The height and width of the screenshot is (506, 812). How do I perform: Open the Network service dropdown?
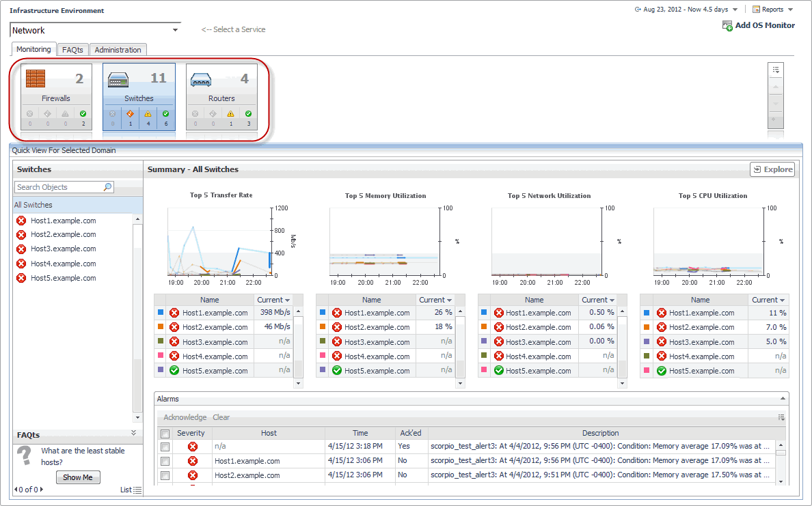[175, 30]
